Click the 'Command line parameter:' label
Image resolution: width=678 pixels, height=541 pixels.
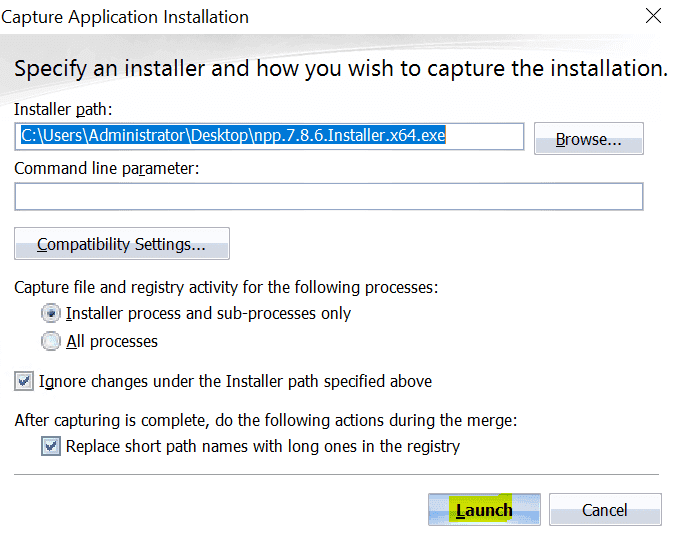(107, 168)
